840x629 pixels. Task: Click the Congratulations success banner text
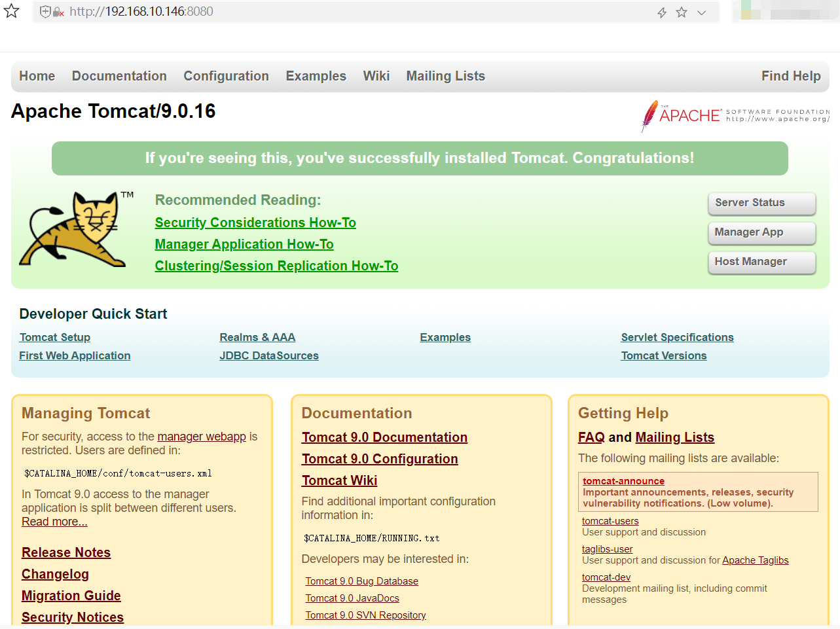click(420, 158)
